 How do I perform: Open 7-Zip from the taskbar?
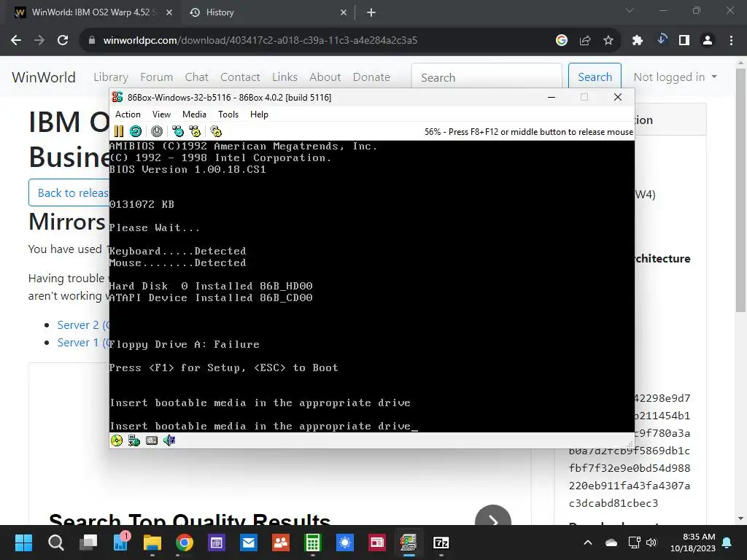[441, 542]
